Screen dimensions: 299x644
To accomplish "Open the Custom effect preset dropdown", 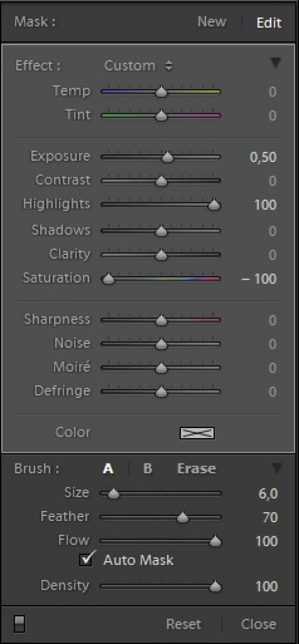I will [139, 66].
